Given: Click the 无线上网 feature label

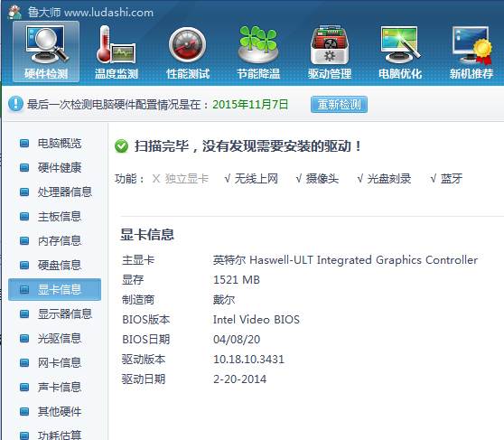Looking at the screenshot, I should point(257,179).
